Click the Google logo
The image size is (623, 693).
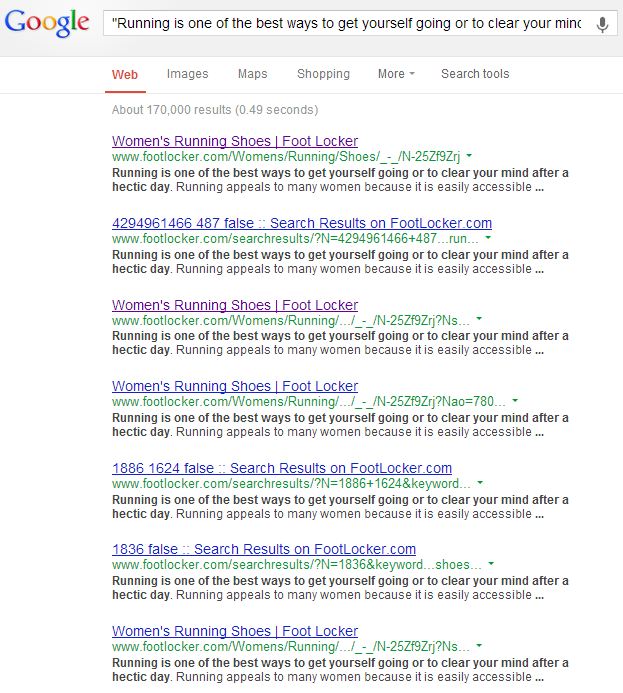(x=47, y=23)
